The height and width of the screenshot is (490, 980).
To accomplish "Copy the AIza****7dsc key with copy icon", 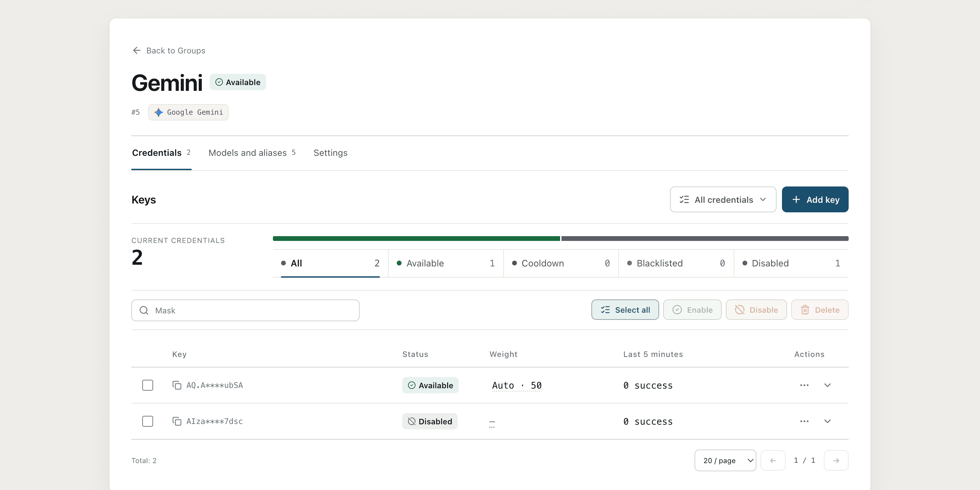I will tap(177, 421).
